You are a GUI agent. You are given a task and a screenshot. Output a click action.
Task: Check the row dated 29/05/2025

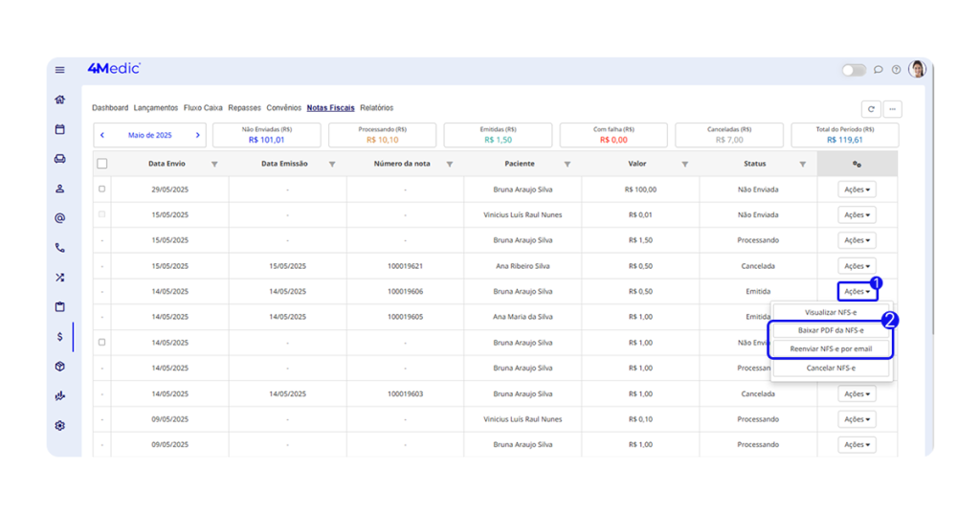(x=101, y=189)
